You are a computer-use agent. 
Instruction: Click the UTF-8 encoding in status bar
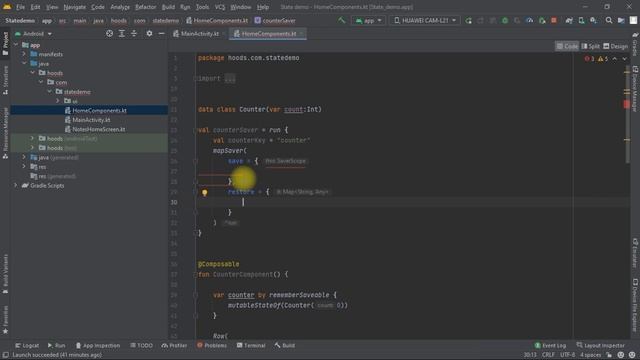[567, 355]
